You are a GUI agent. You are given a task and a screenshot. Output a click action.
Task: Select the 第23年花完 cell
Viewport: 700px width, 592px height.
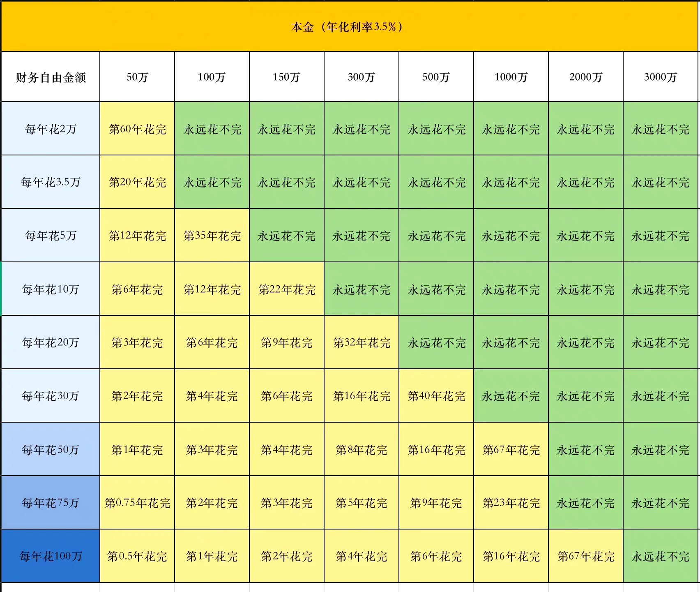pyautogui.click(x=511, y=503)
